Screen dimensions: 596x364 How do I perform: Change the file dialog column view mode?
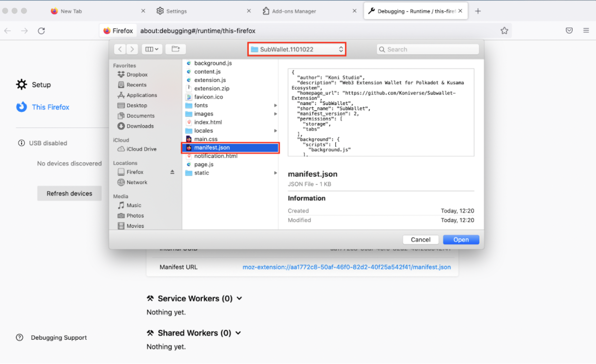pos(152,49)
